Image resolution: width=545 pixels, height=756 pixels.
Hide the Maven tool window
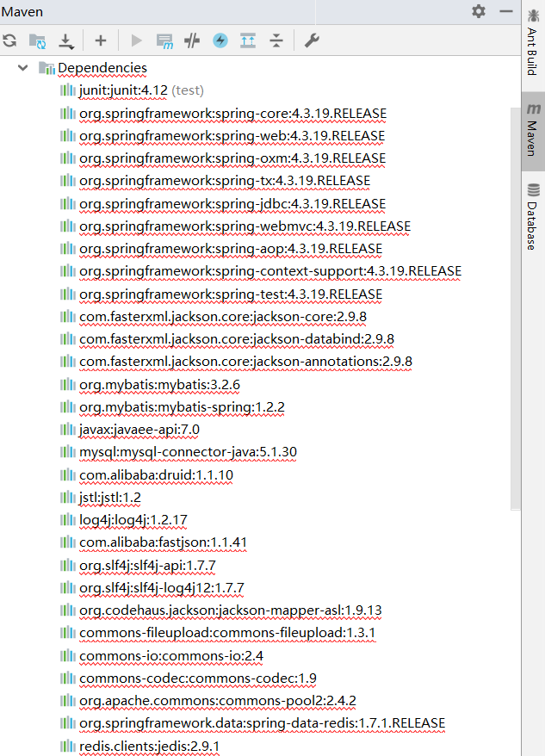506,11
